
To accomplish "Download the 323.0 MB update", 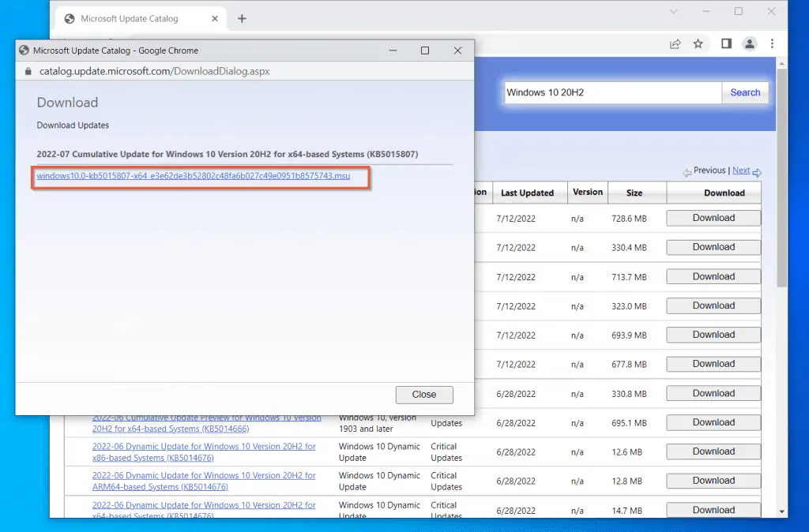I will [x=713, y=305].
